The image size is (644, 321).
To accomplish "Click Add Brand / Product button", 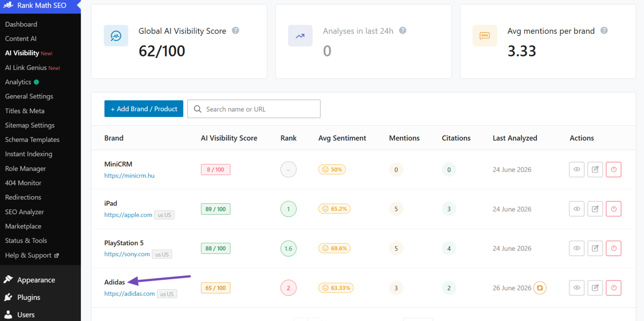I will pyautogui.click(x=144, y=109).
